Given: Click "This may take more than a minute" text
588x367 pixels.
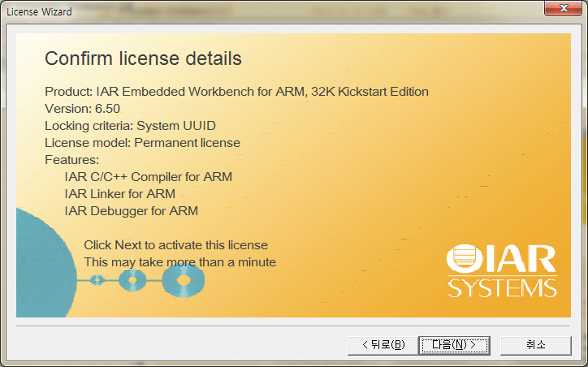Looking at the screenshot, I should coord(180,262).
